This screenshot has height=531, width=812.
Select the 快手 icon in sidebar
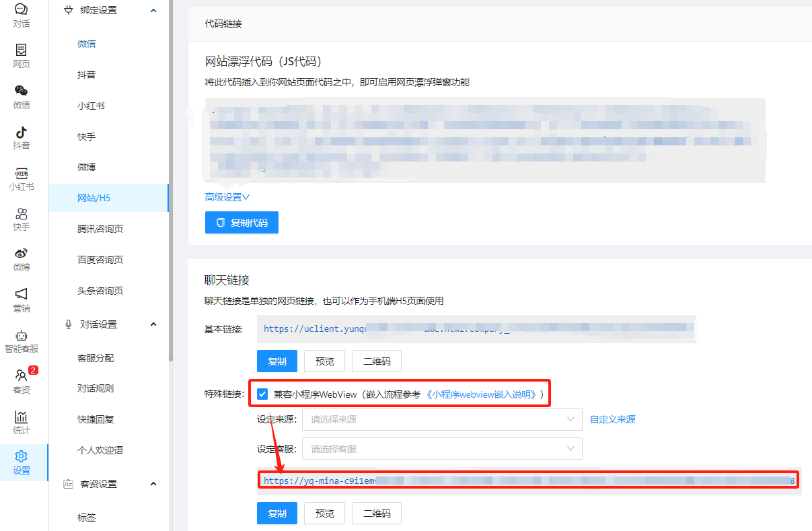tap(21, 219)
